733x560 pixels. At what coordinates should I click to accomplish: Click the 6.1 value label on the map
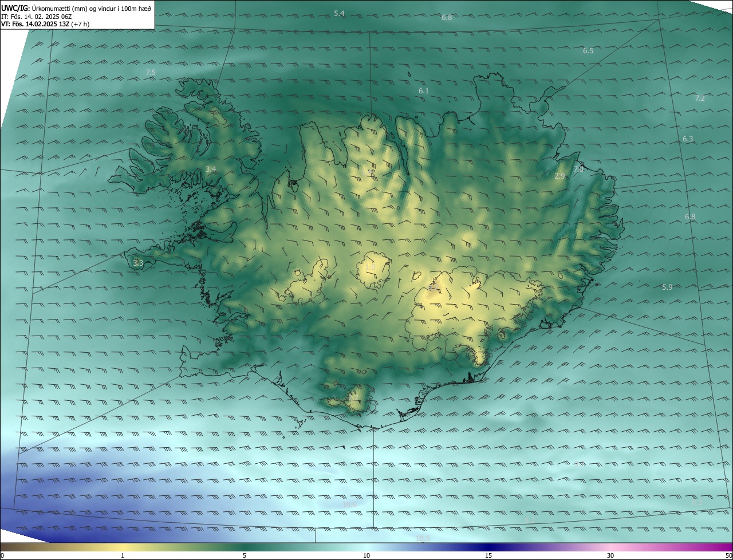[x=424, y=91]
